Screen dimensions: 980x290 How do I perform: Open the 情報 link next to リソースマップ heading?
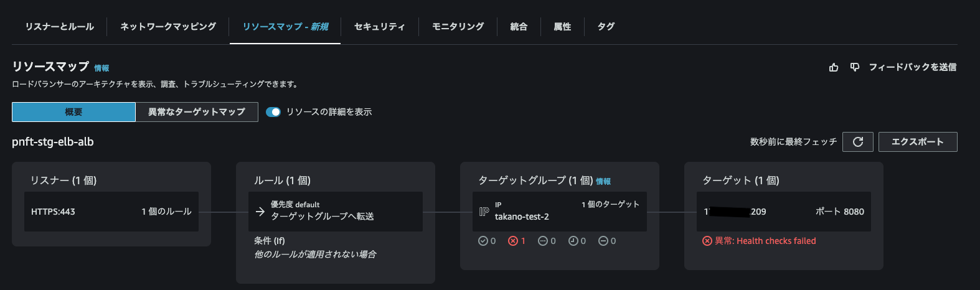tap(101, 68)
